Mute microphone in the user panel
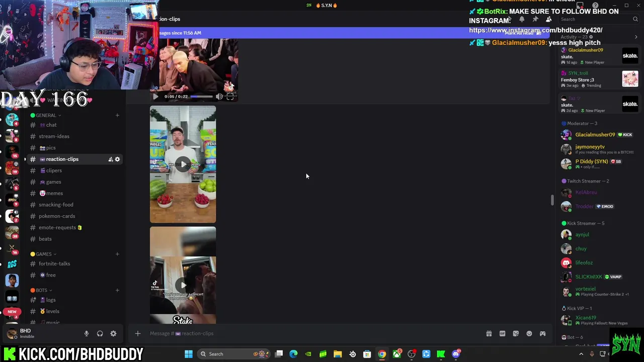 [87, 333]
